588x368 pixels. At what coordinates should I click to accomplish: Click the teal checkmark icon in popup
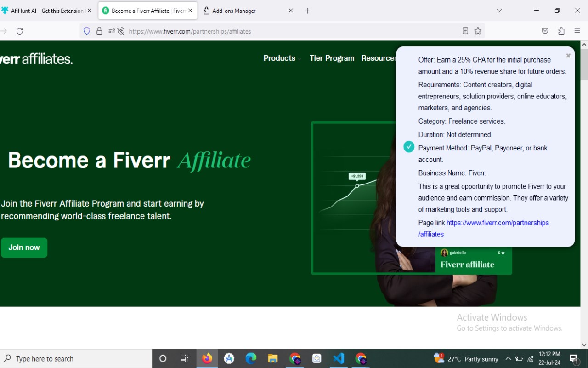(x=409, y=147)
